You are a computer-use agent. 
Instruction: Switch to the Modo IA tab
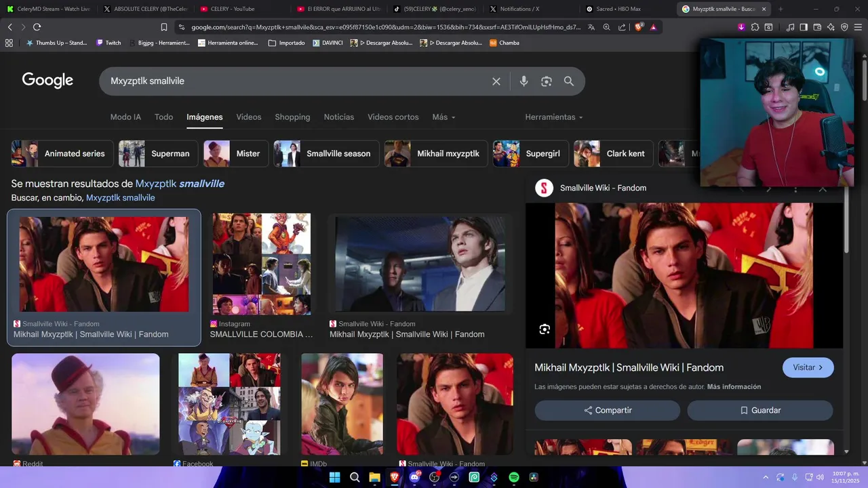[x=125, y=117]
